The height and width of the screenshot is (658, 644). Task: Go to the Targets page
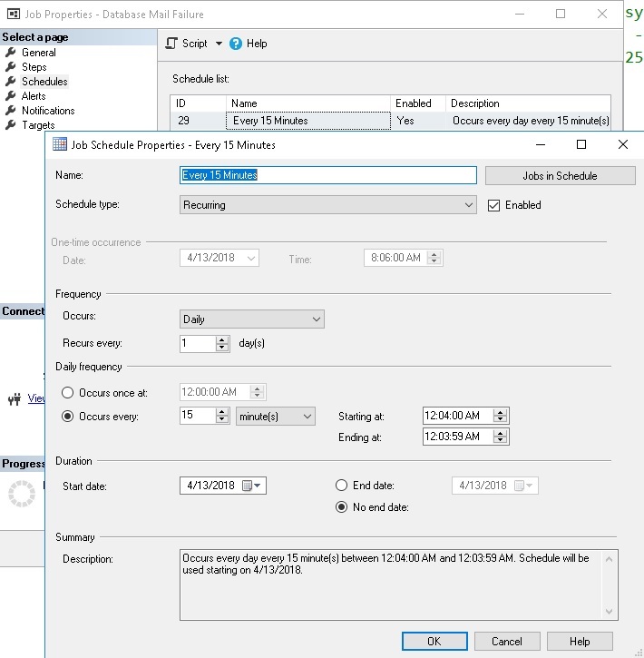38,125
